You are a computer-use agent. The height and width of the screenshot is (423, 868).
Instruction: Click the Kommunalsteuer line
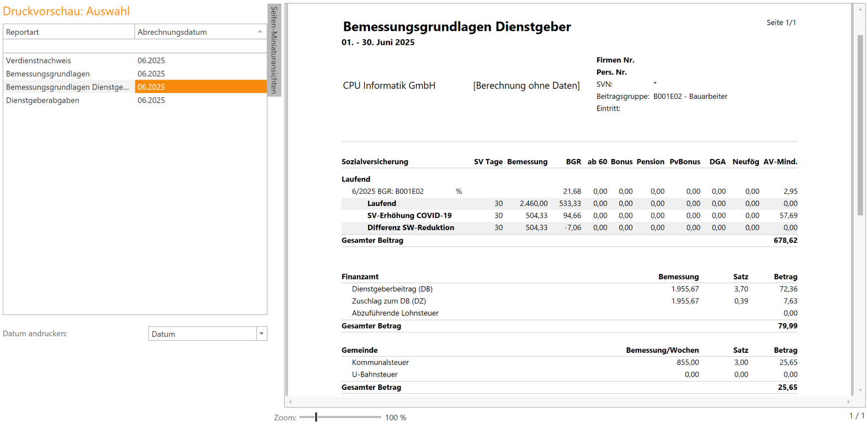click(380, 362)
